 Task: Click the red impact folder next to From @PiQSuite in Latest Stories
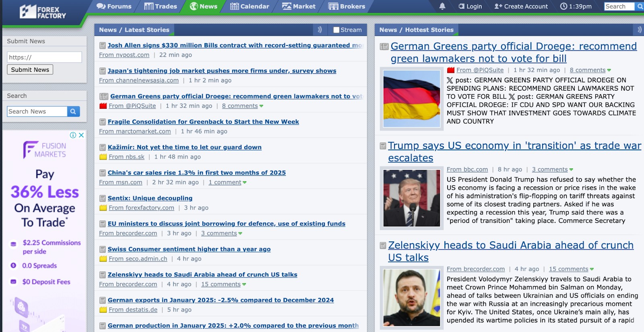(x=103, y=106)
